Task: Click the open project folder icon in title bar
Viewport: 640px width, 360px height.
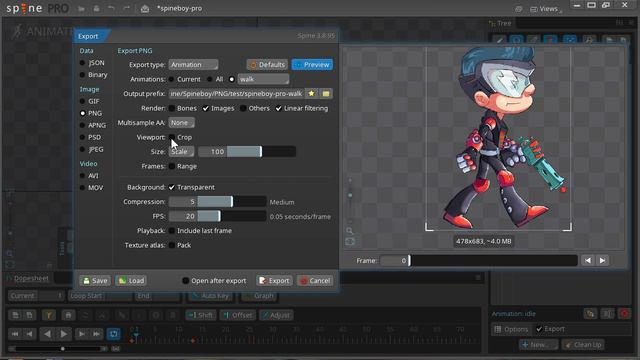Action: click(x=82, y=9)
